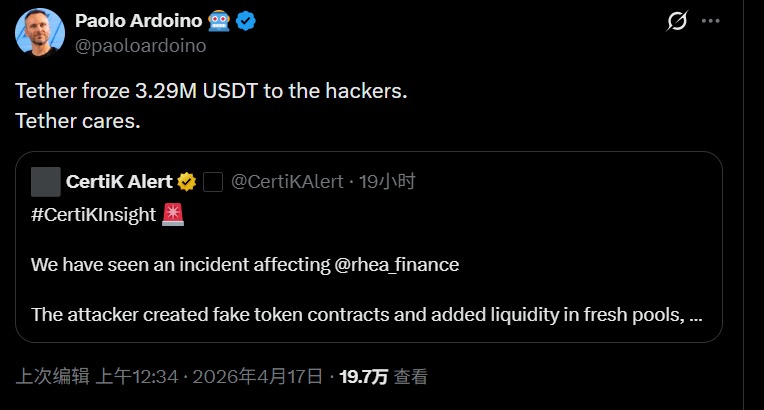
Task: Click the 上次编辑 edit history link
Action: 52,377
